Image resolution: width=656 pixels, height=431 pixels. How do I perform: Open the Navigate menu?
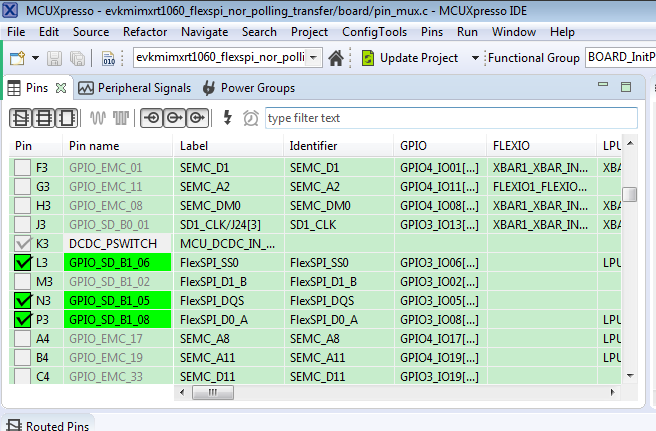point(205,32)
